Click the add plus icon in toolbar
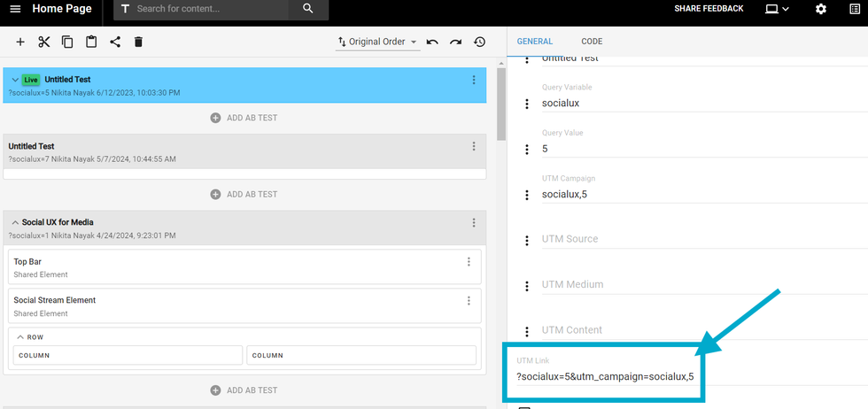 (x=20, y=42)
